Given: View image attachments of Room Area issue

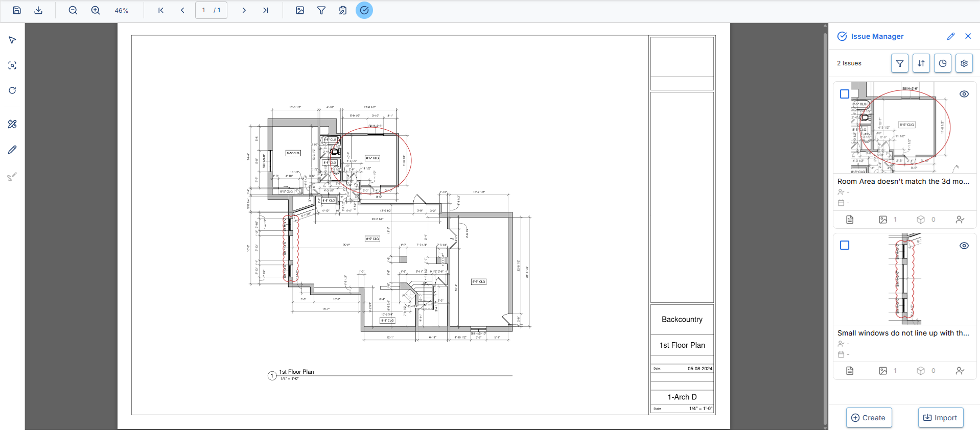Looking at the screenshot, I should coord(883,220).
